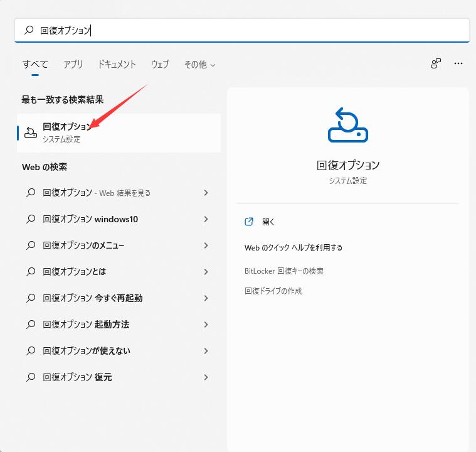
Task: Click into the 回復オプション search field
Action: tap(242, 30)
